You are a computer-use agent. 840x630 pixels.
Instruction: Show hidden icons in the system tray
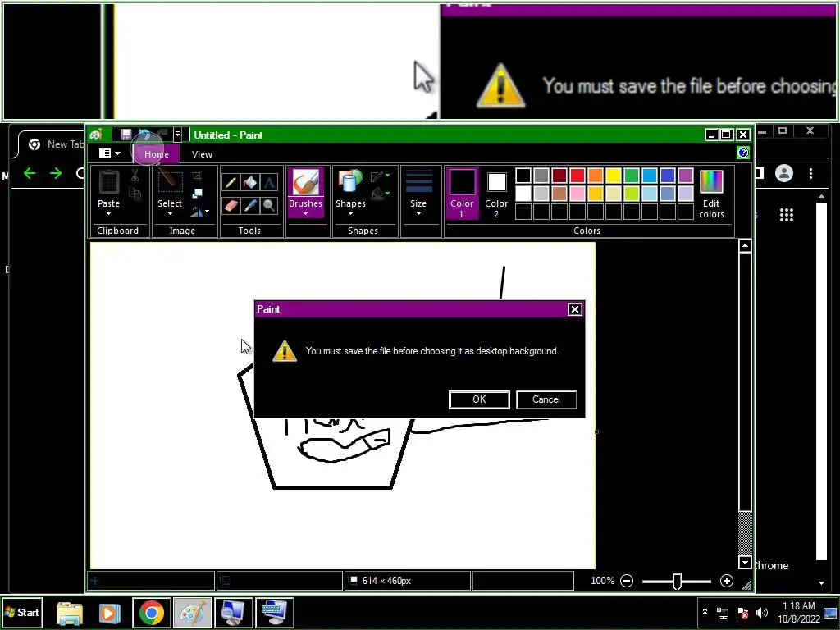[705, 612]
